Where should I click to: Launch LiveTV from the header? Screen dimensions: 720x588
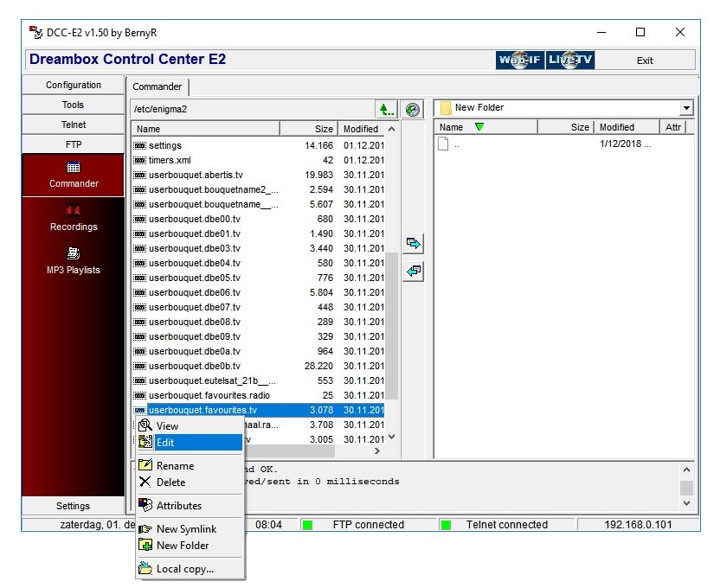(570, 60)
